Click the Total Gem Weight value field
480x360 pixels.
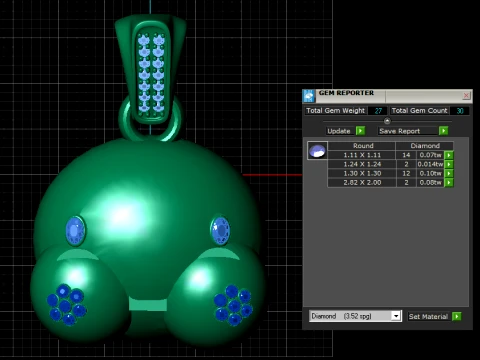pos(378,111)
